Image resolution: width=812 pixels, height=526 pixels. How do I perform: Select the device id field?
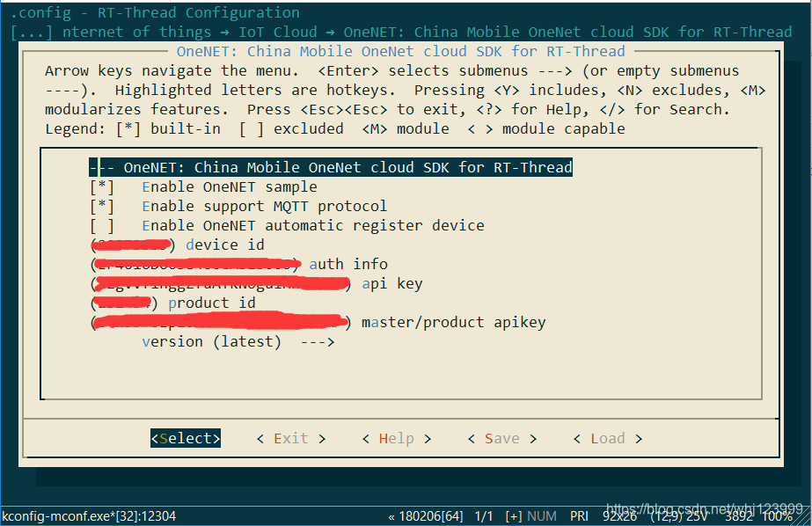(x=178, y=245)
